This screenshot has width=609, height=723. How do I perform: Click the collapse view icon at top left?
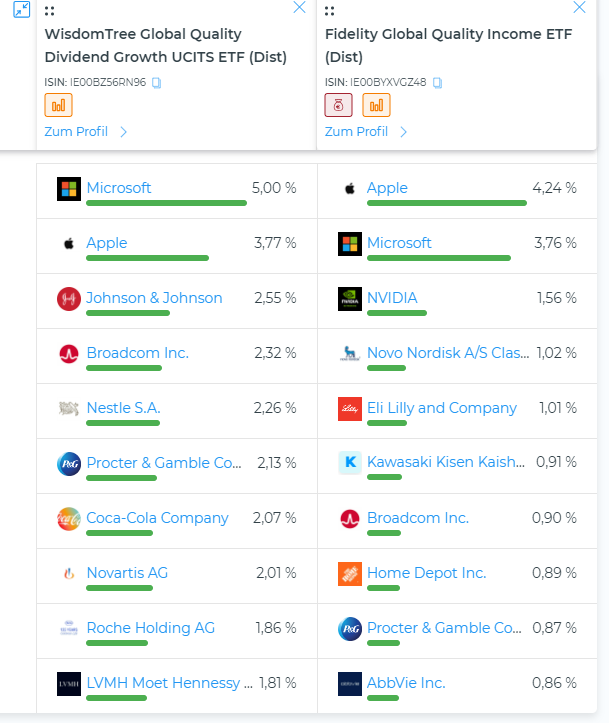coord(21,10)
